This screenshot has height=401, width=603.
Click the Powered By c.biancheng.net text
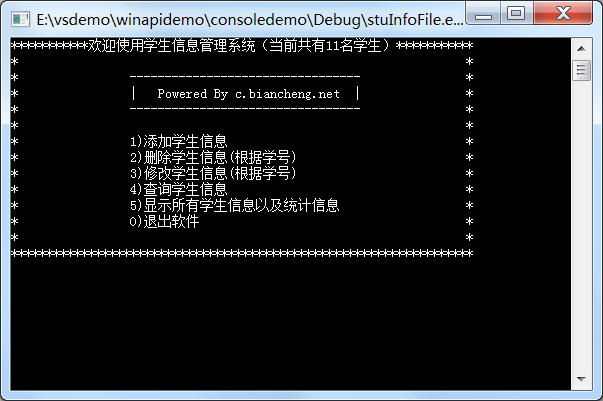pos(248,93)
